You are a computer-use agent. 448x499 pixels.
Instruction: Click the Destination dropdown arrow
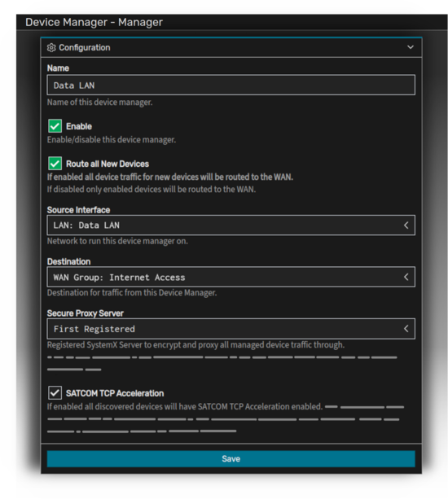tap(406, 277)
